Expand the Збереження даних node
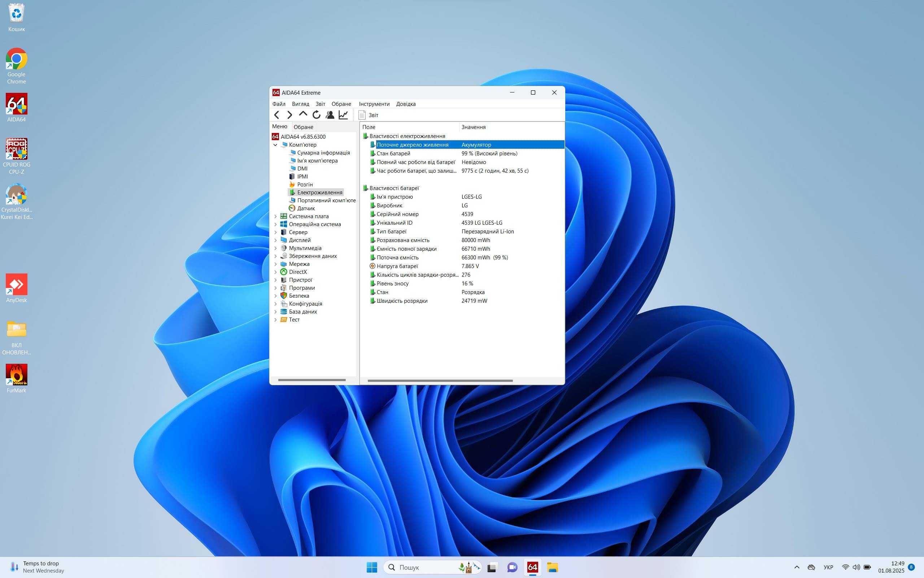Image resolution: width=924 pixels, height=578 pixels. click(275, 256)
